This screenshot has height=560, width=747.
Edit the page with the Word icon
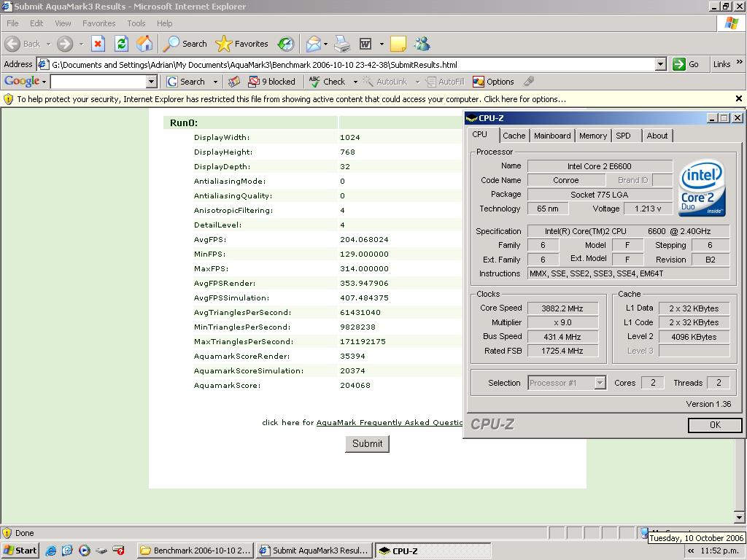pyautogui.click(x=365, y=44)
